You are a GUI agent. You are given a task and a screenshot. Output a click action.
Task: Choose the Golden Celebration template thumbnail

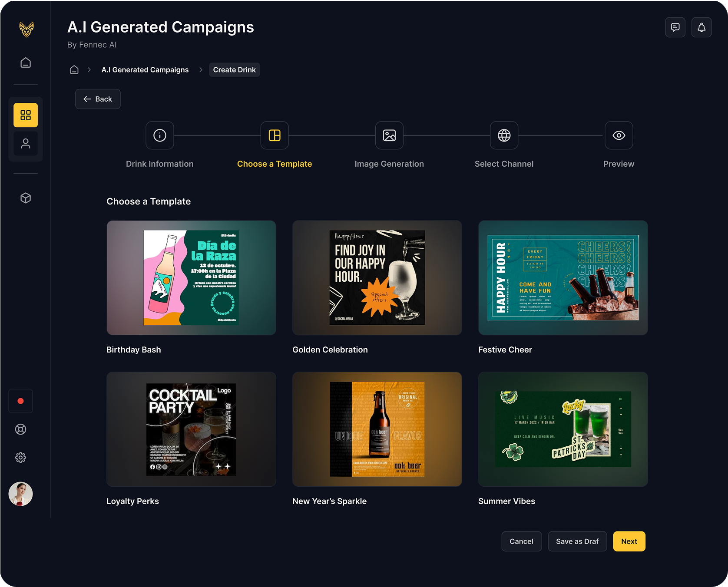377,278
